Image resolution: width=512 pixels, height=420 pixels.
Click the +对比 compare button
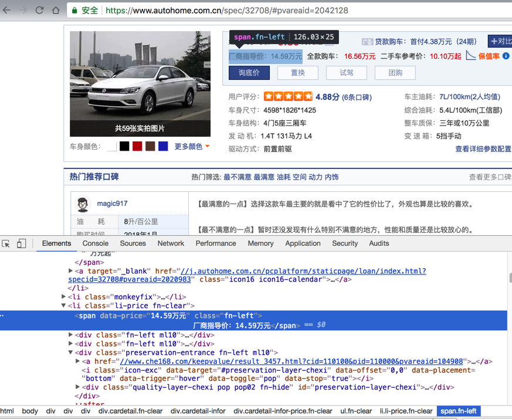coord(500,42)
